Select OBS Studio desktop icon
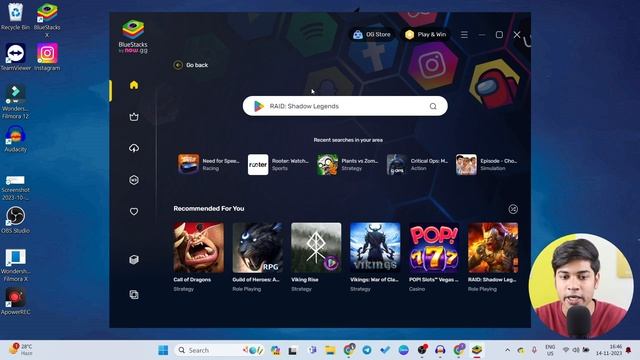Screen dimensions: 640x360 click(16, 220)
